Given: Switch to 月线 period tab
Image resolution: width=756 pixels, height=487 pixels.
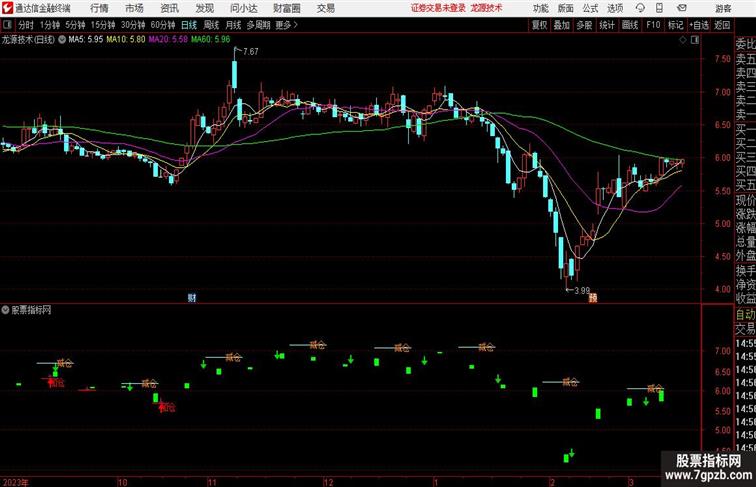Looking at the screenshot, I should [233, 25].
